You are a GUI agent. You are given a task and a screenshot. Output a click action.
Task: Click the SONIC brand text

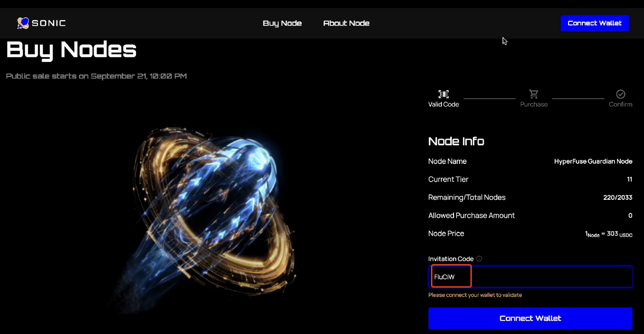point(49,23)
